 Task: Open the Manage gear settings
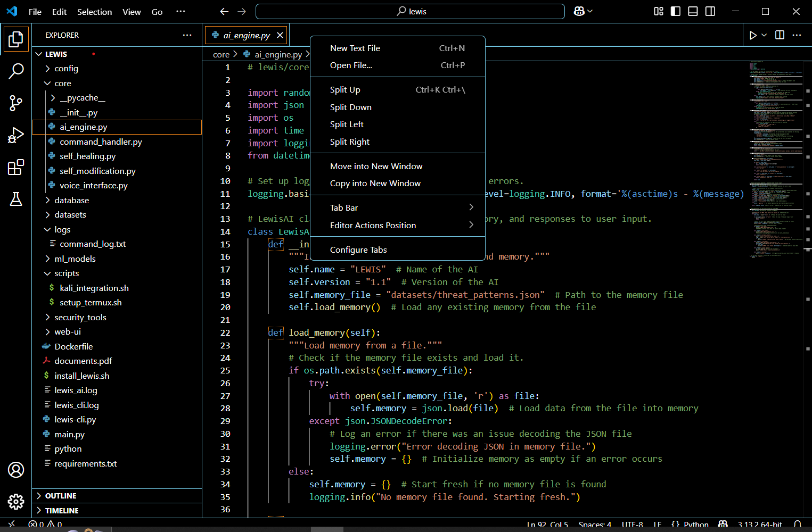tap(16, 501)
